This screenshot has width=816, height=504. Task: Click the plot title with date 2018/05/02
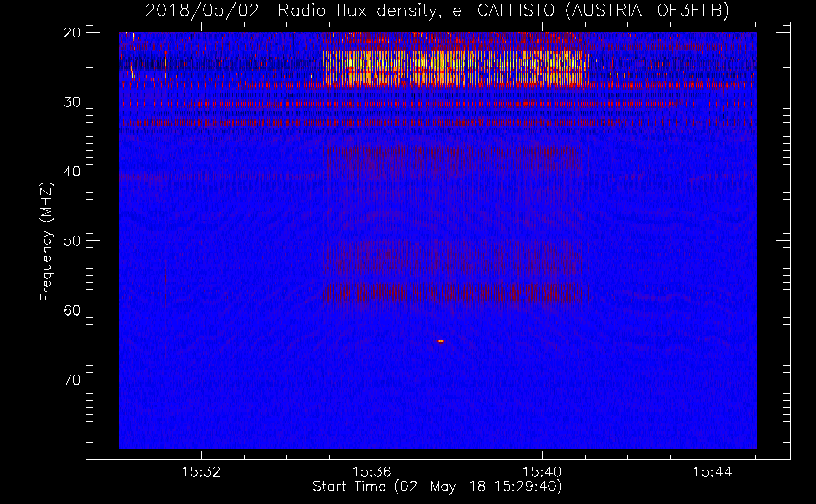point(437,10)
